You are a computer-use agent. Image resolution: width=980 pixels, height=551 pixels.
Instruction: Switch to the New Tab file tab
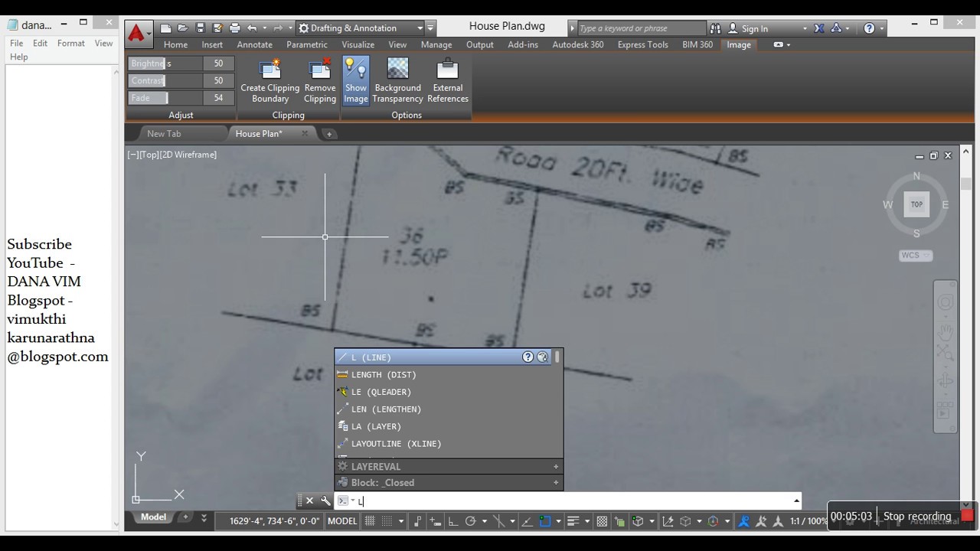pos(164,133)
